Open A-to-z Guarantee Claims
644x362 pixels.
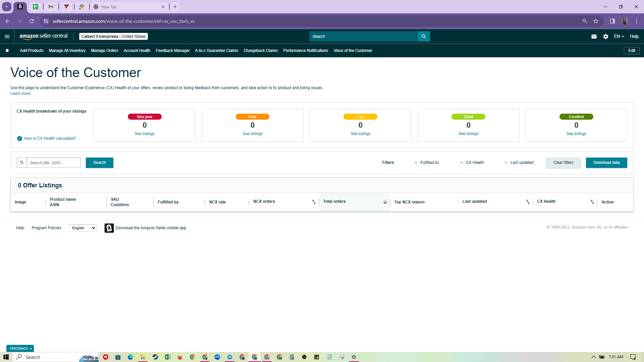[217, 51]
